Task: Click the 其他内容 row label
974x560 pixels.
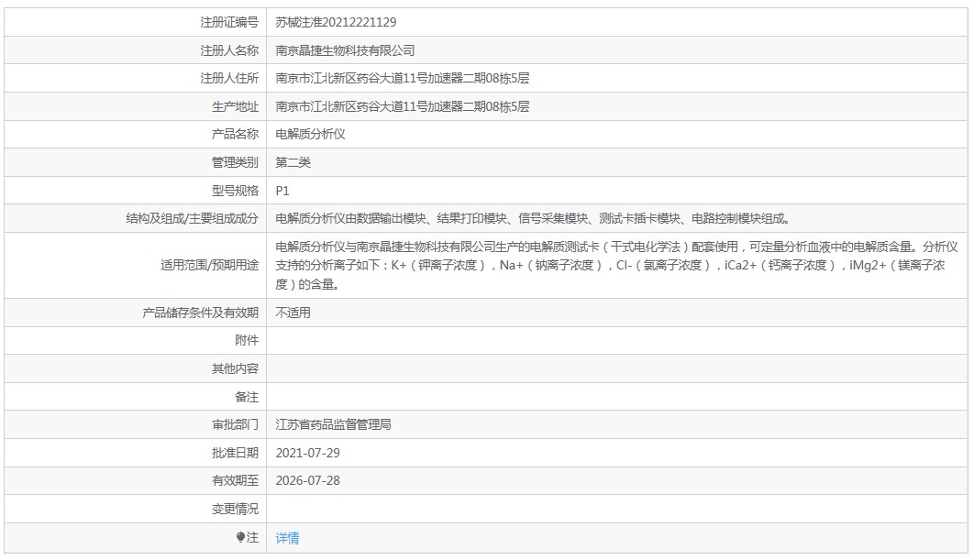Action: point(235,368)
